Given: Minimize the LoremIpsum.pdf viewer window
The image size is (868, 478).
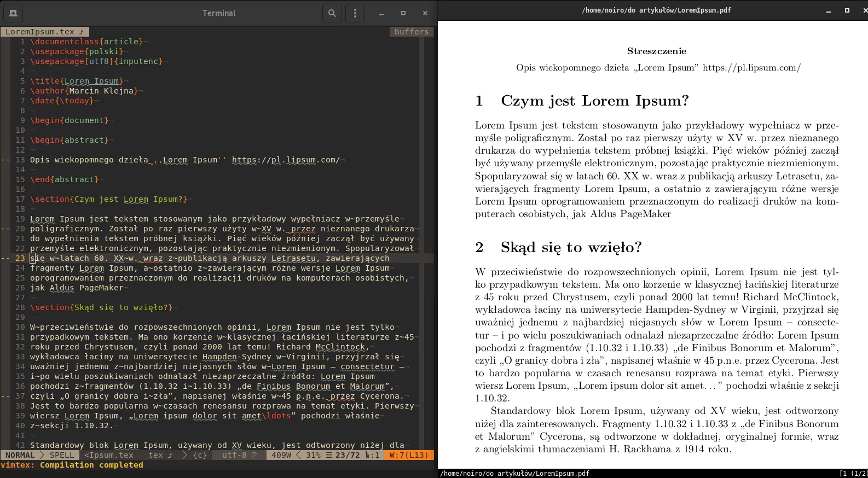Looking at the screenshot, I should [x=829, y=10].
